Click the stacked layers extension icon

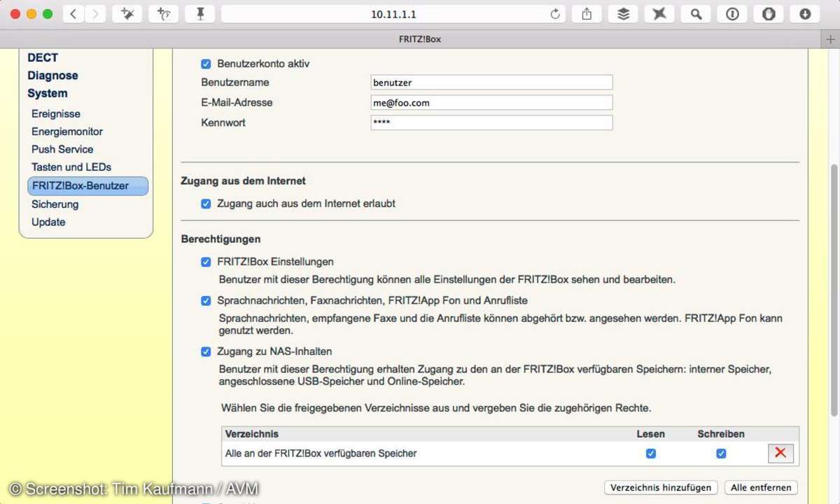click(623, 14)
